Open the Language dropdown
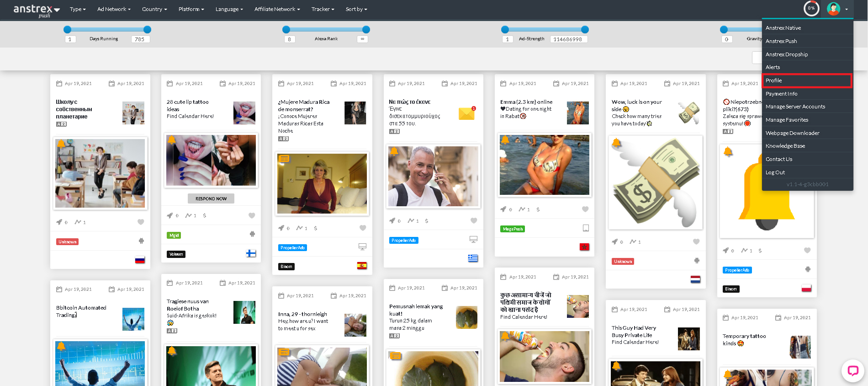Image resolution: width=868 pixels, height=386 pixels. (x=229, y=9)
